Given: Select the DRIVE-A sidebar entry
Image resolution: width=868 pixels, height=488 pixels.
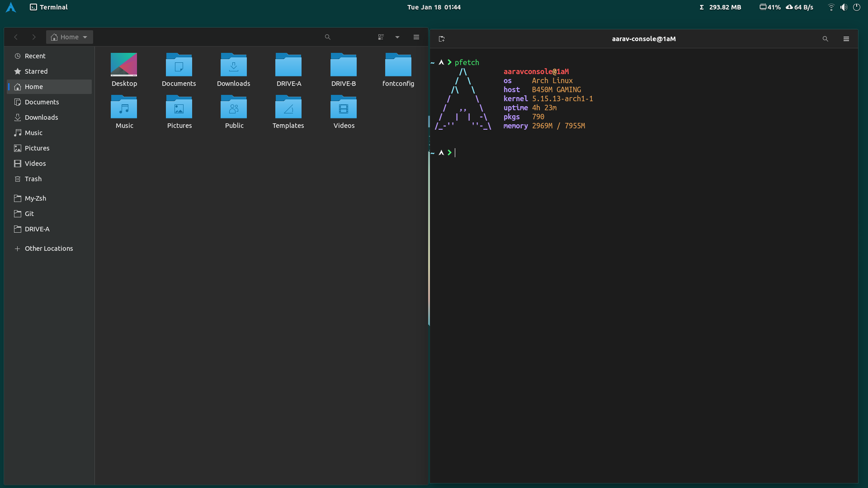Looking at the screenshot, I should point(37,229).
